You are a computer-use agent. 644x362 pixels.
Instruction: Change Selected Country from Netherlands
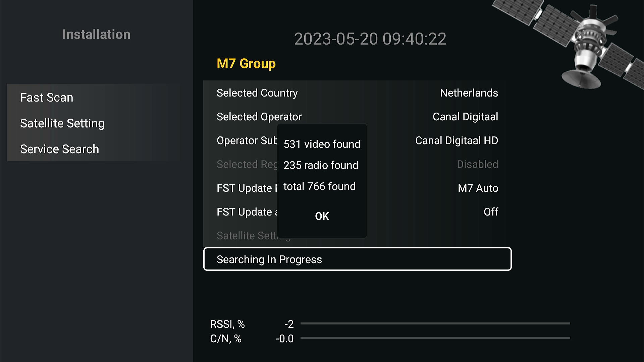pyautogui.click(x=357, y=93)
